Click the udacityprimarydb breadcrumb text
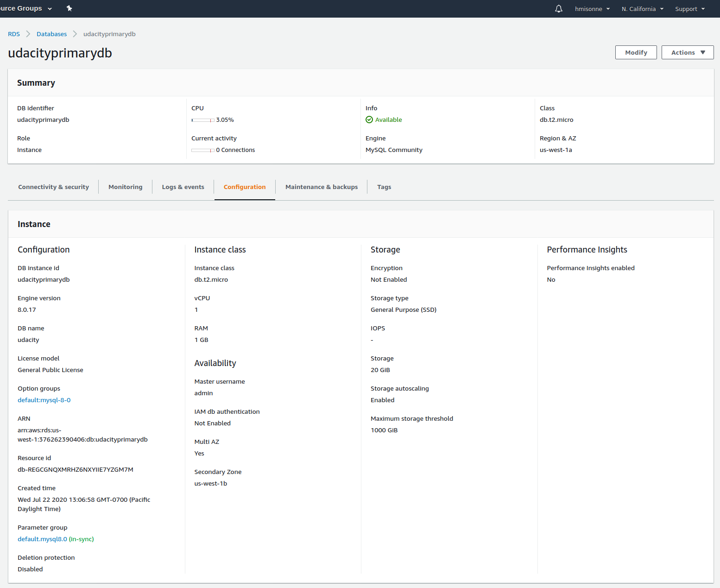 pyautogui.click(x=109, y=34)
